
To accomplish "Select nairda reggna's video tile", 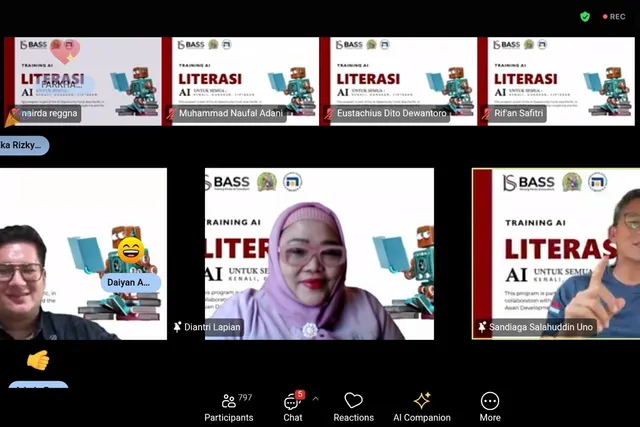I will point(83,81).
